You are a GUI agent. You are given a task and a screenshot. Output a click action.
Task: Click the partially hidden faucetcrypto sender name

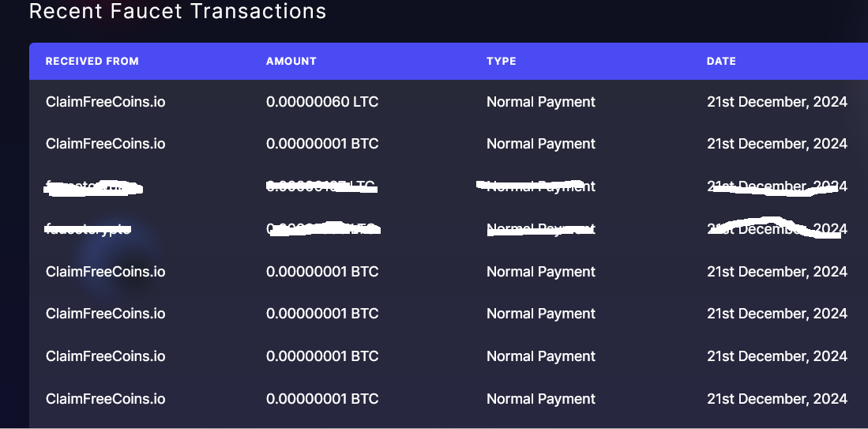[x=88, y=228]
